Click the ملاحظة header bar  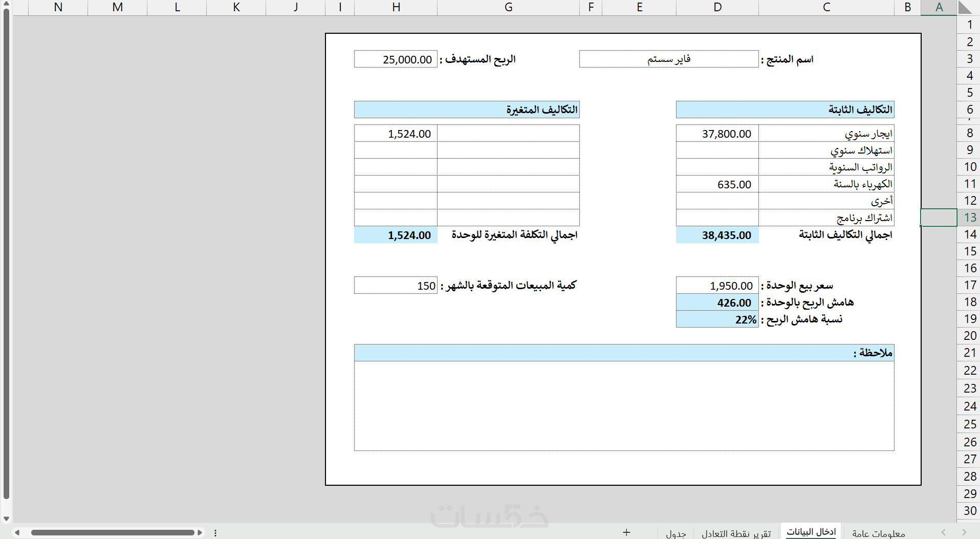[624, 352]
